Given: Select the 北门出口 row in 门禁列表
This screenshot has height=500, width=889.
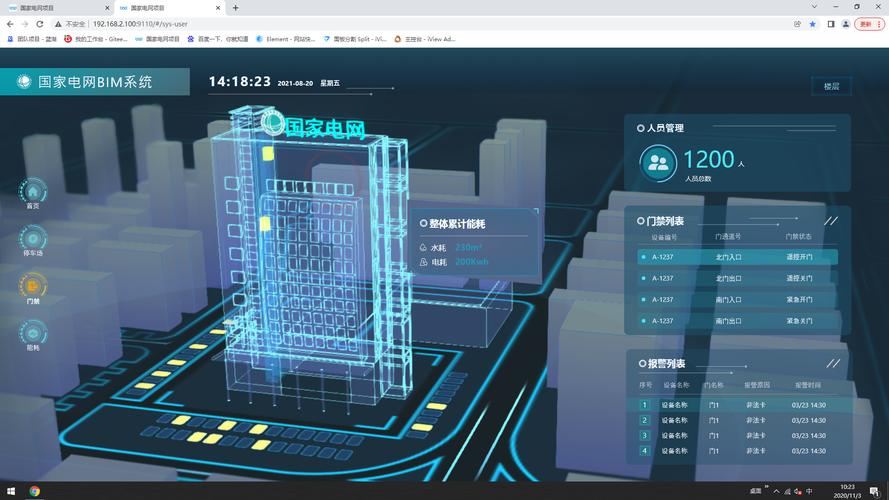Looking at the screenshot, I should [737, 278].
